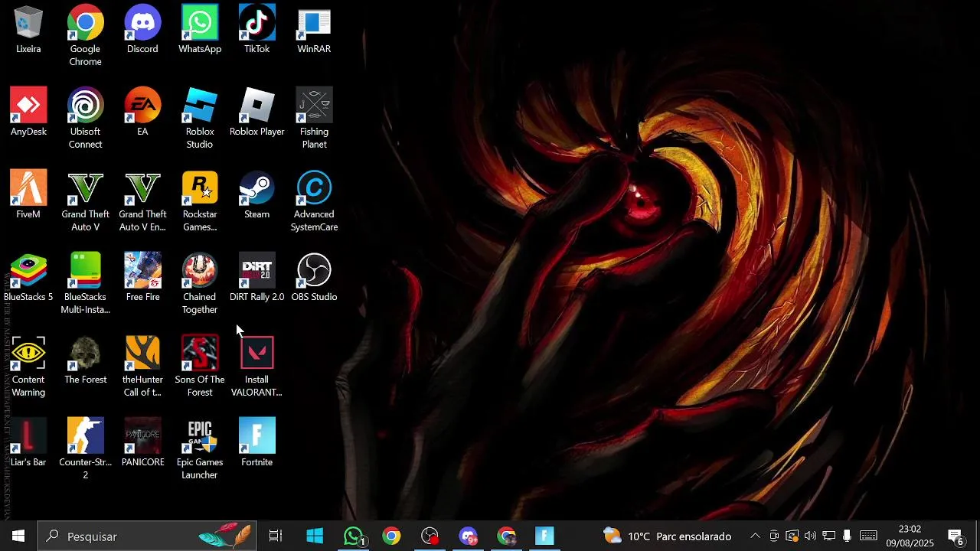The image size is (980, 551).
Task: Click the Fishing Planet shortcut
Action: [314, 118]
